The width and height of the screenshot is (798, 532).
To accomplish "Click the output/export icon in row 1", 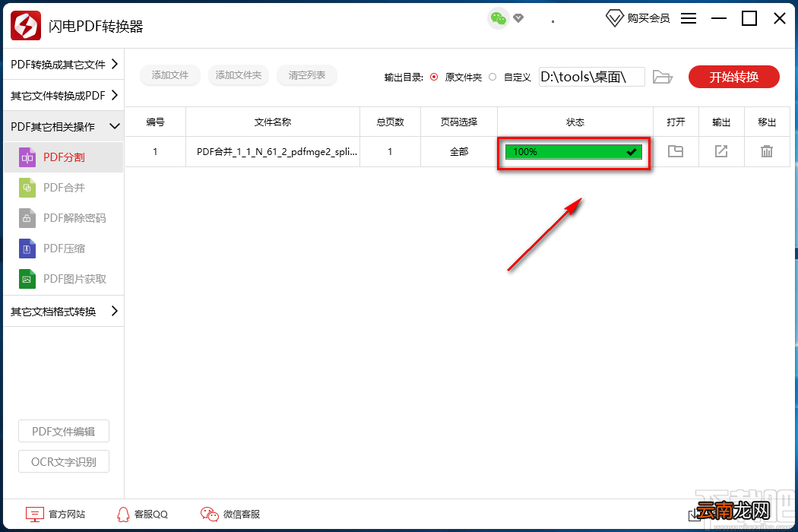I will (x=721, y=151).
